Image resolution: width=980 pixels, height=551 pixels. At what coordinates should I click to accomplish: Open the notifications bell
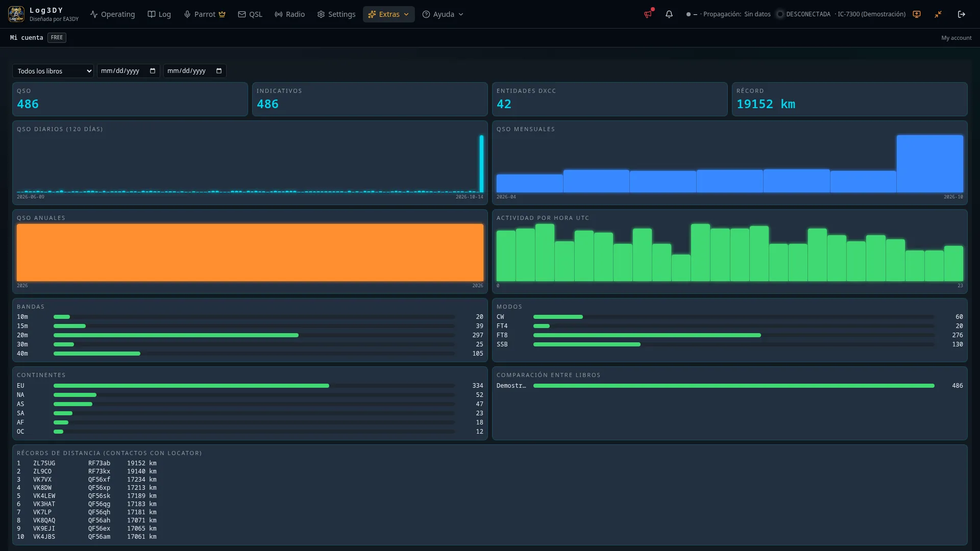(669, 14)
